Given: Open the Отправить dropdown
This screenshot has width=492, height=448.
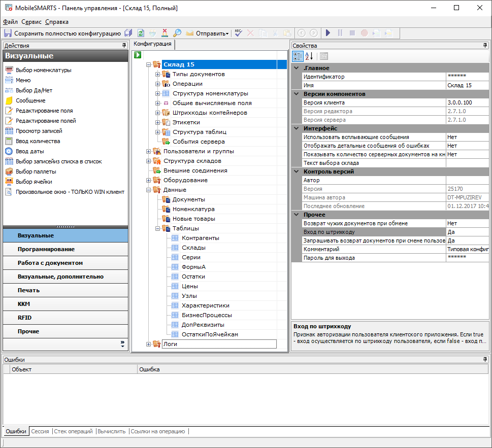Looking at the screenshot, I should tap(212, 33).
